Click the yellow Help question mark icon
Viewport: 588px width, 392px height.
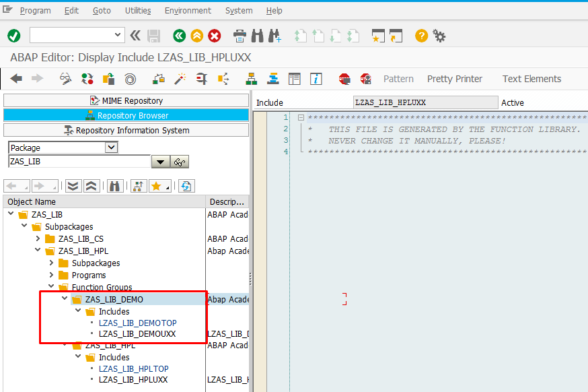[x=421, y=36]
